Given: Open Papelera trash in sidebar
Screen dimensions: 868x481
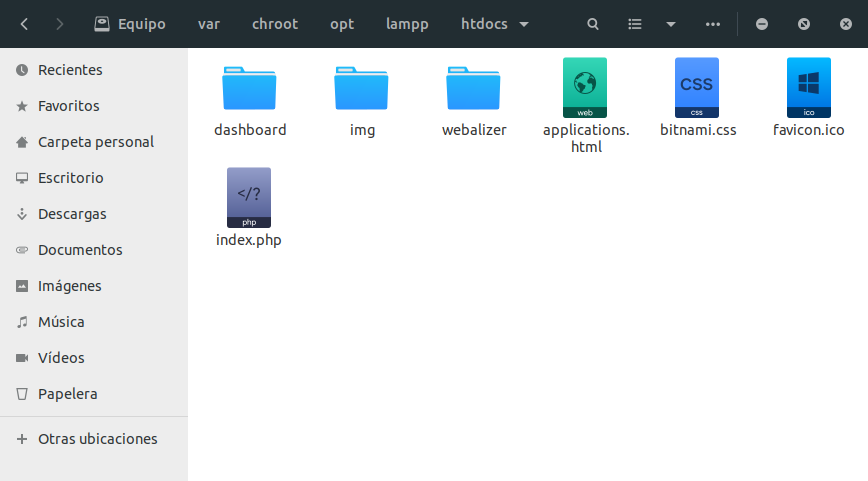Looking at the screenshot, I should 67,394.
